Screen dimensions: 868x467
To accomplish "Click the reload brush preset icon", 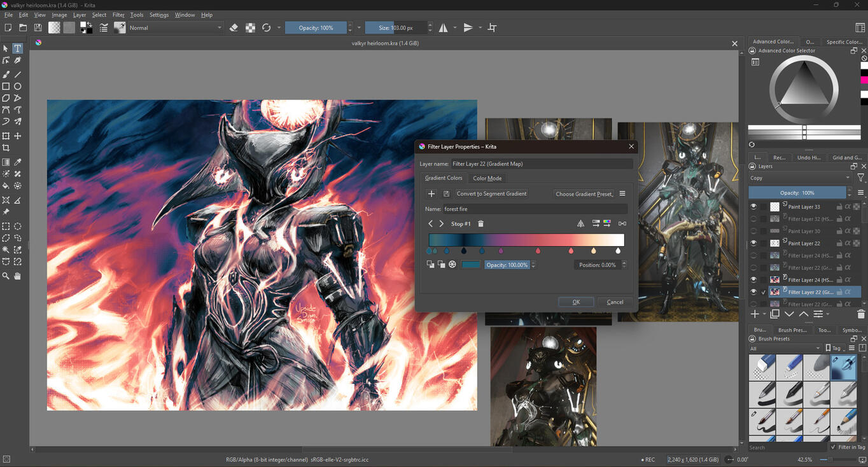I will coord(267,28).
